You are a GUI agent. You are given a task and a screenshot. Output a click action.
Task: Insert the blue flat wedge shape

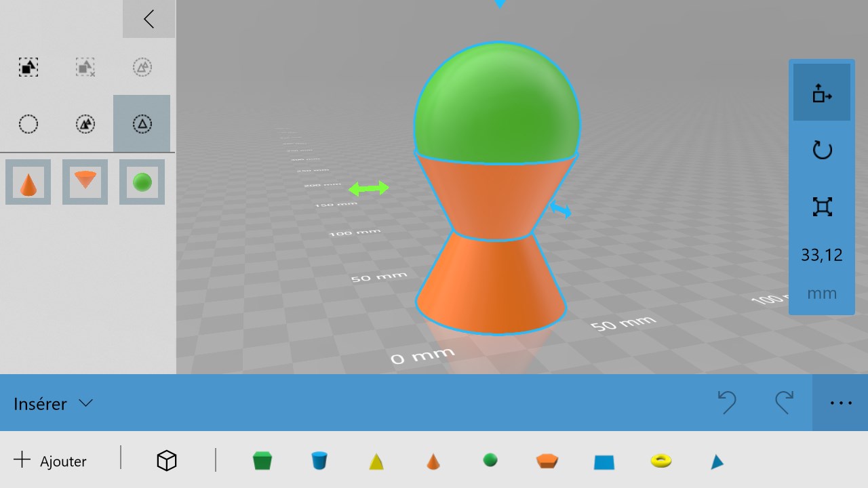604,462
